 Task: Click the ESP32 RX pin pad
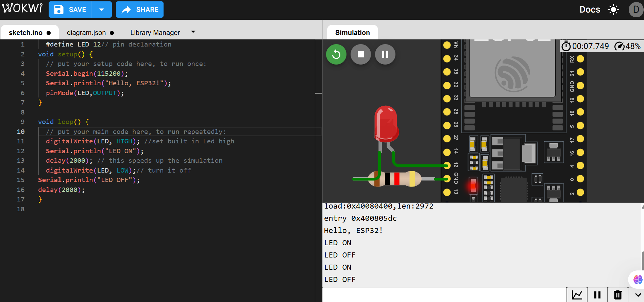tap(580, 59)
